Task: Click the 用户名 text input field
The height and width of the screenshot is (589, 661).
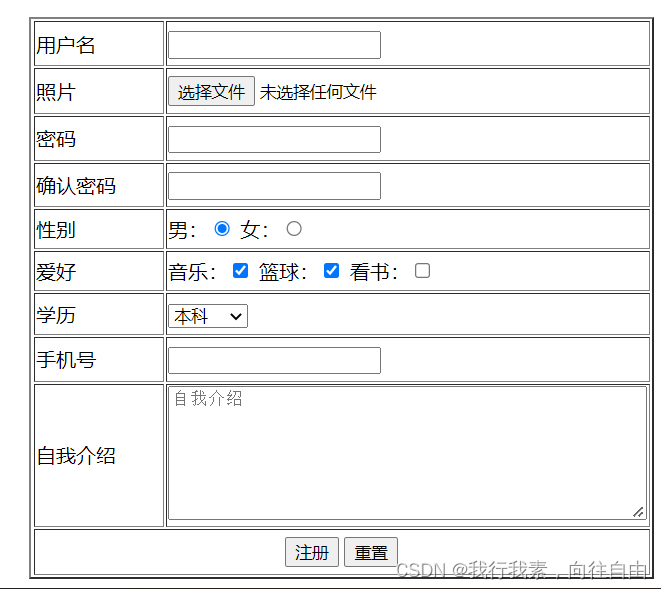Action: [x=274, y=45]
